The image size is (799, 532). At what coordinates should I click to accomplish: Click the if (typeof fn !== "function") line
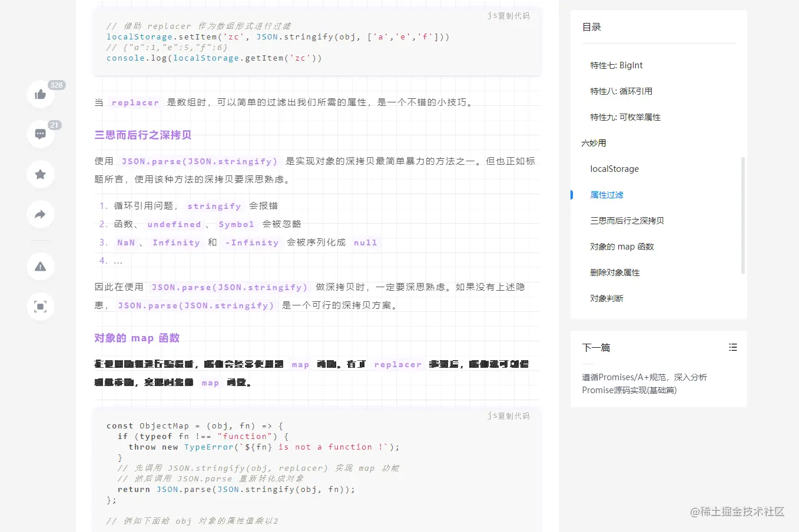tap(203, 436)
